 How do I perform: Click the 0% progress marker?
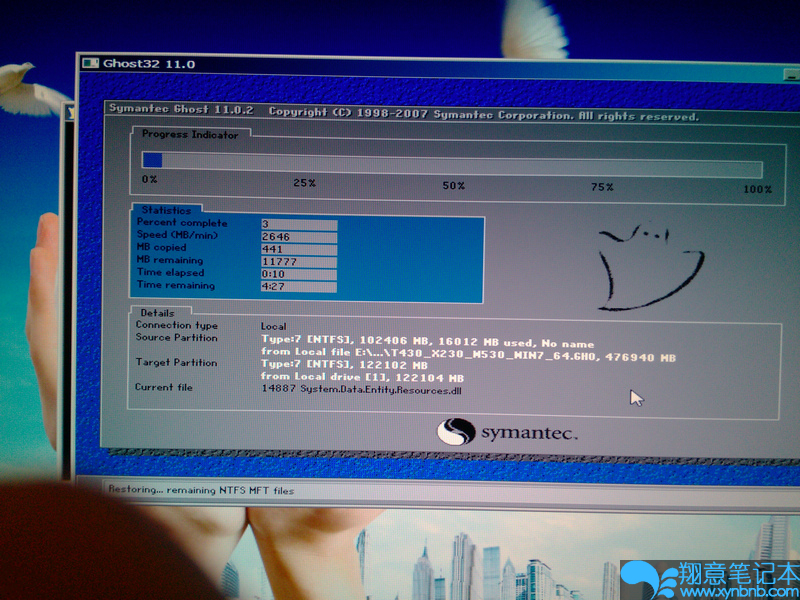click(149, 179)
